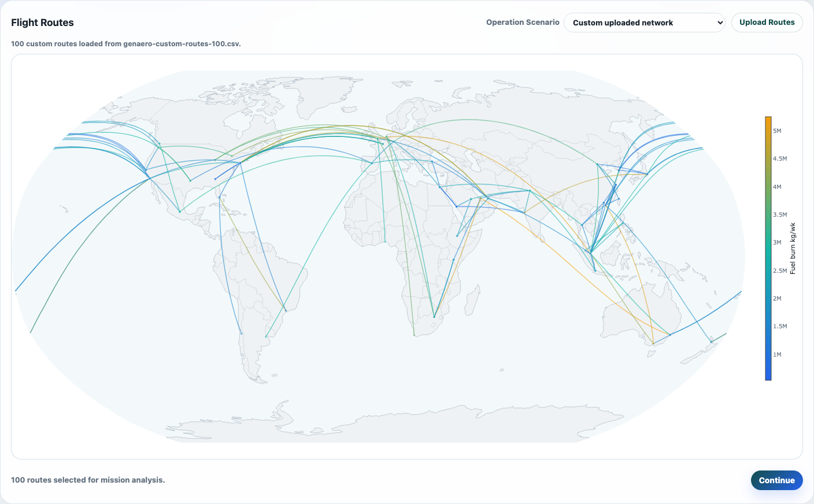
Task: Click the 'Fuel burn kg/wk' axis title
Action: click(x=793, y=249)
